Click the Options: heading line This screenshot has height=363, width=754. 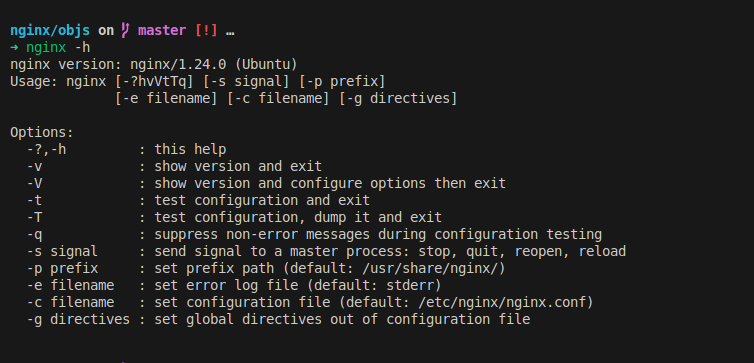point(42,133)
